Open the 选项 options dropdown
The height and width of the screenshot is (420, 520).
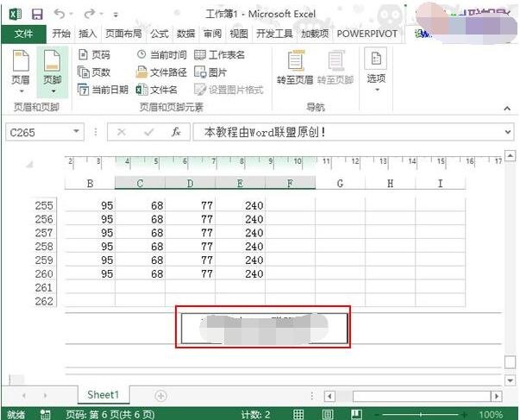click(376, 71)
